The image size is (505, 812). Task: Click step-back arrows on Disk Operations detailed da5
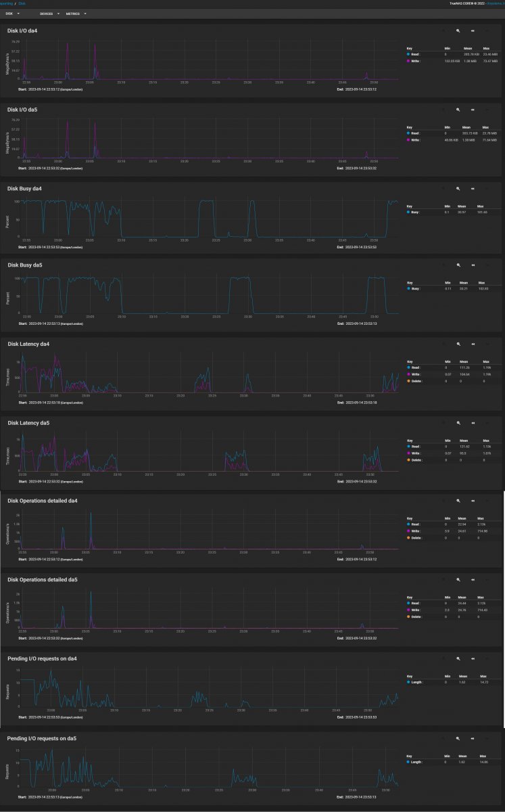(x=473, y=579)
